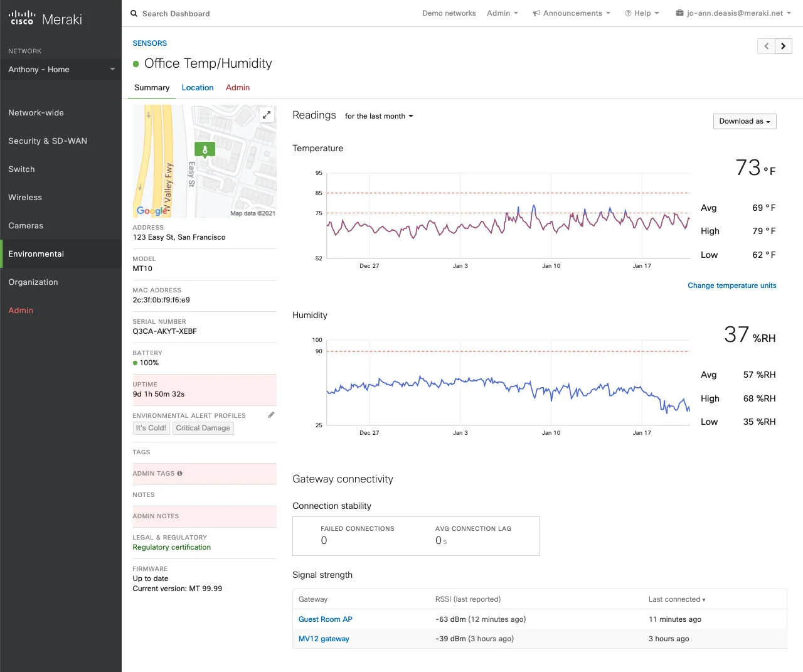803x672 pixels.
Task: Click the Search Dashboard field
Action: coord(176,13)
